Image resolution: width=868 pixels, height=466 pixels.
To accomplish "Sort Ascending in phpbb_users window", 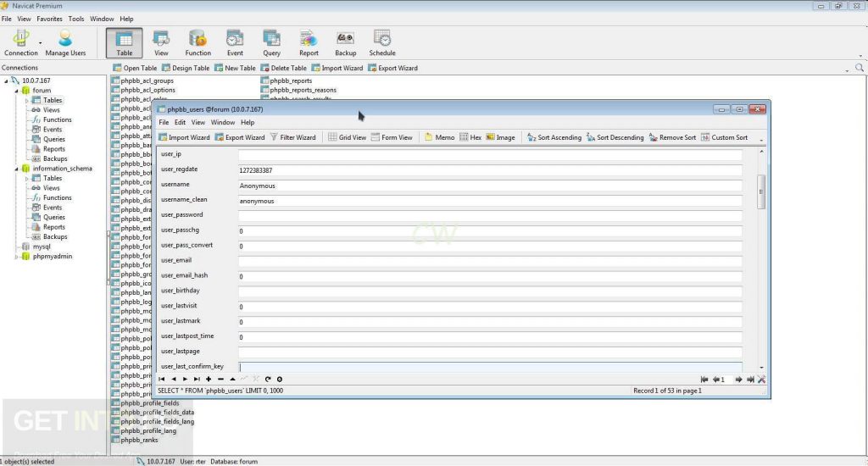I will tap(554, 137).
